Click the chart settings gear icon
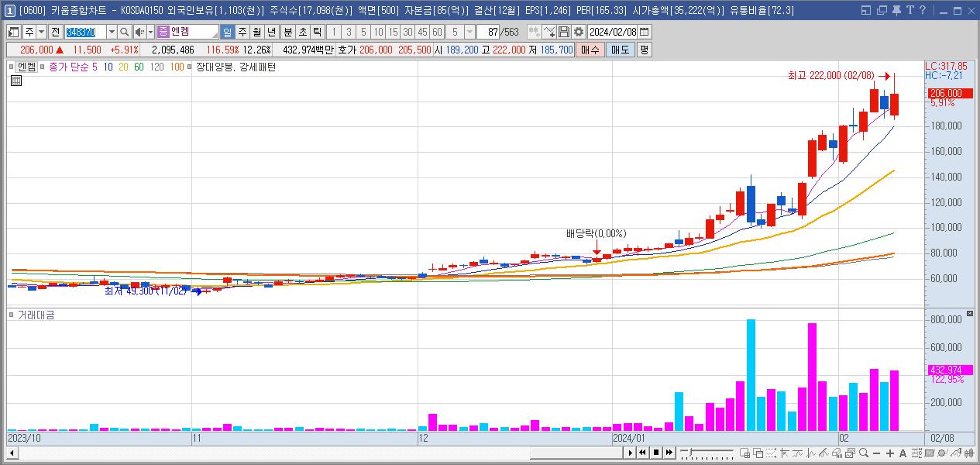Image resolution: width=980 pixels, height=465 pixels. click(579, 32)
